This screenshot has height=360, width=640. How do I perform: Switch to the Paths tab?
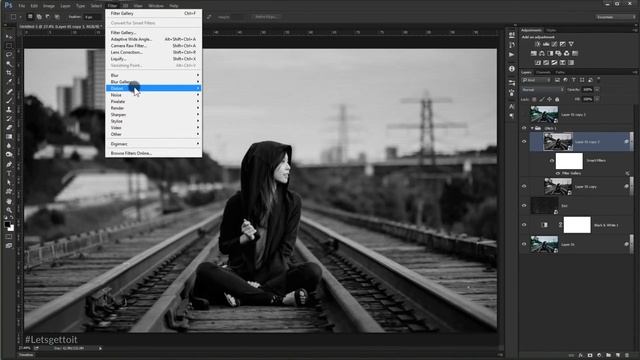(560, 72)
